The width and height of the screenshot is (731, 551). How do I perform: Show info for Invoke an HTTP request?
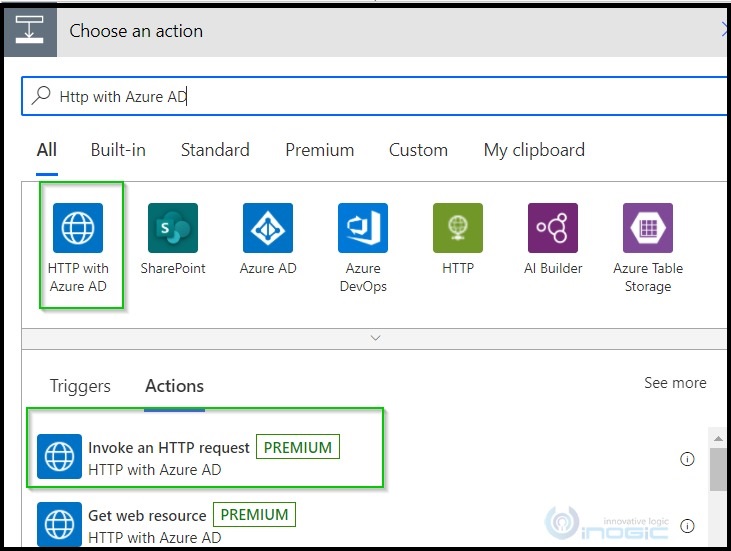(687, 459)
